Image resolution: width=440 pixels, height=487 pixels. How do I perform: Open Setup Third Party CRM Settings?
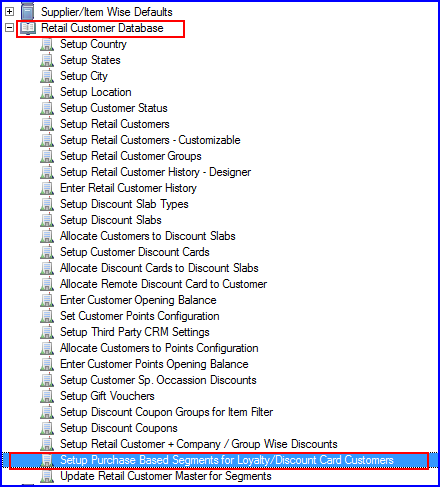(x=135, y=332)
